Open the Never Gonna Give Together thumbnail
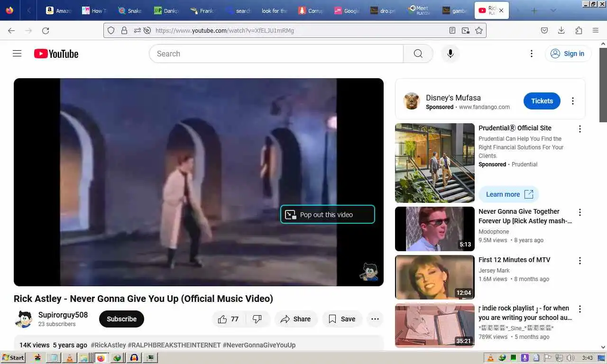This screenshot has height=364, width=607. (x=435, y=229)
